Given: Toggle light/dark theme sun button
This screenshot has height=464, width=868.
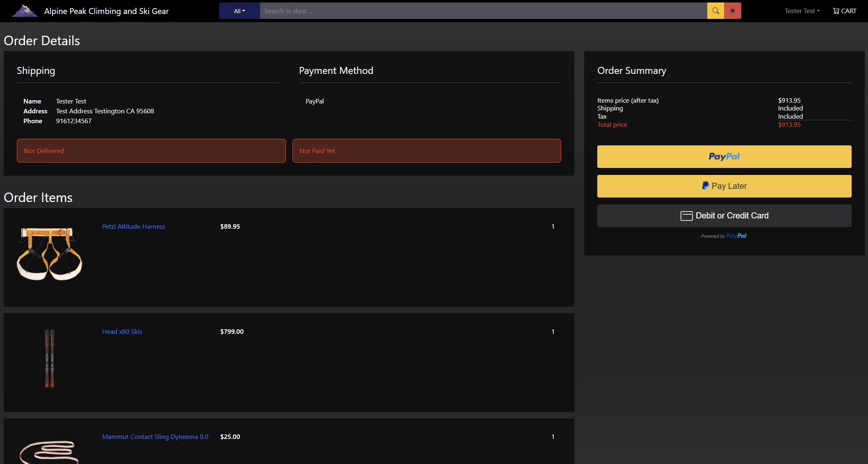Looking at the screenshot, I should point(733,11).
